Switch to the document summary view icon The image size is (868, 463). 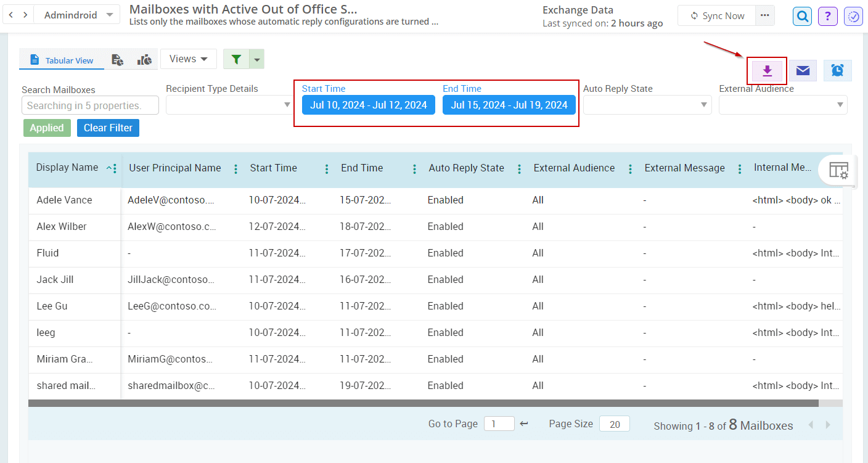pos(117,60)
